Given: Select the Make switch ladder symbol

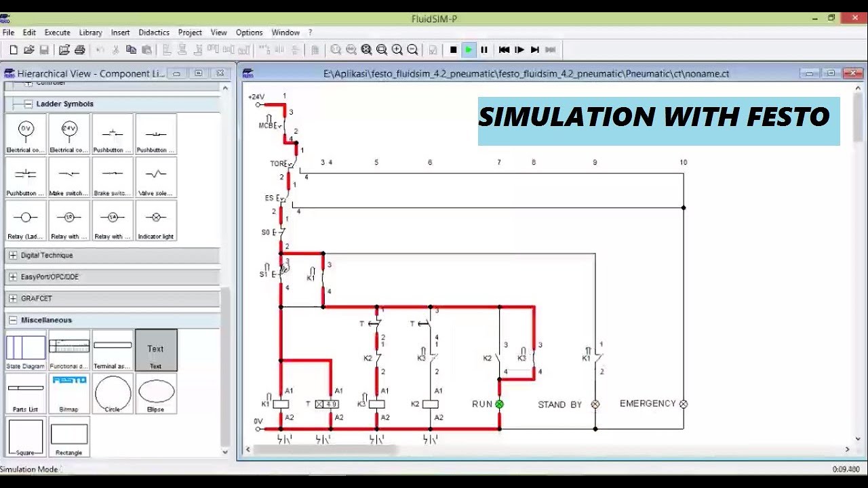Looking at the screenshot, I should tap(69, 178).
